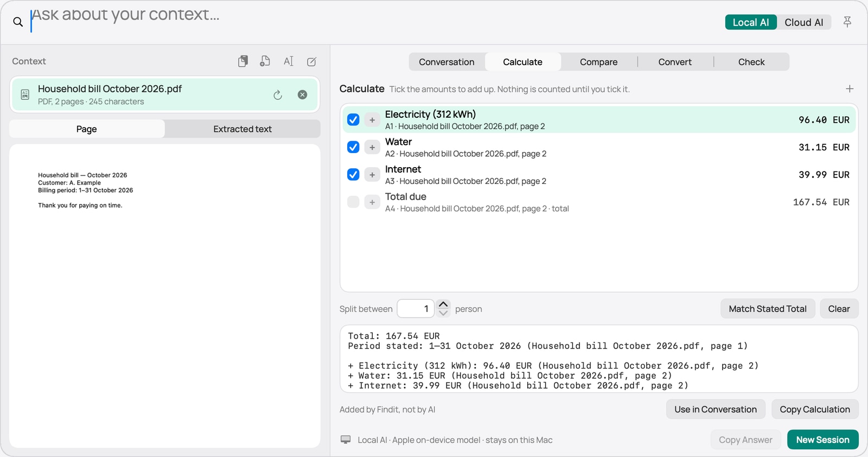Click the plus button on Electricity row
This screenshot has height=457, width=868.
tap(372, 120)
